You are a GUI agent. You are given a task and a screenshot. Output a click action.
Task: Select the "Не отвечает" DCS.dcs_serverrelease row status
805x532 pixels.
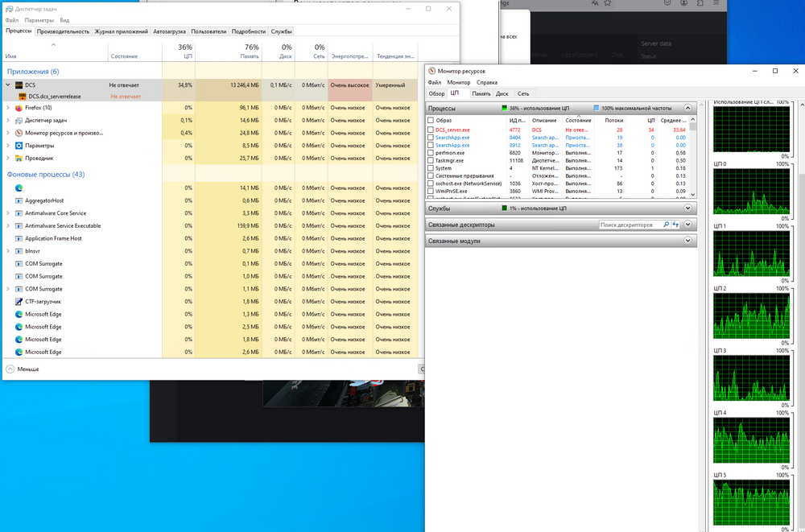[126, 97]
